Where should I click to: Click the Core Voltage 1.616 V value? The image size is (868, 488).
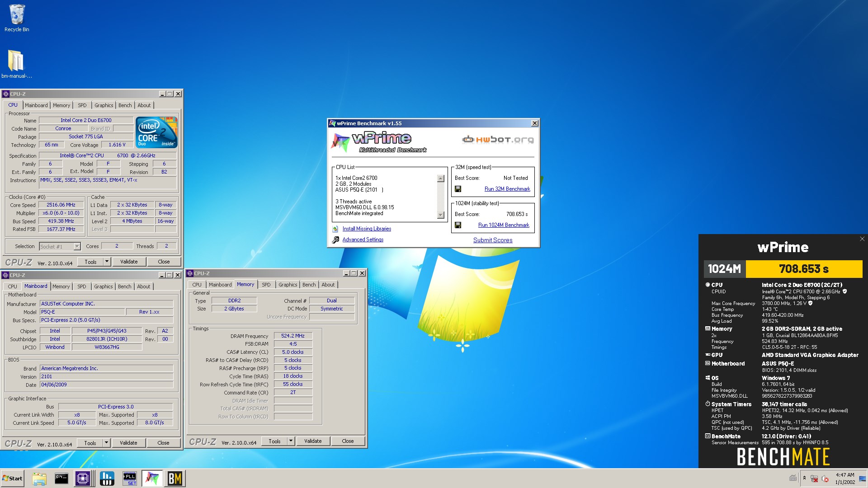click(x=117, y=145)
